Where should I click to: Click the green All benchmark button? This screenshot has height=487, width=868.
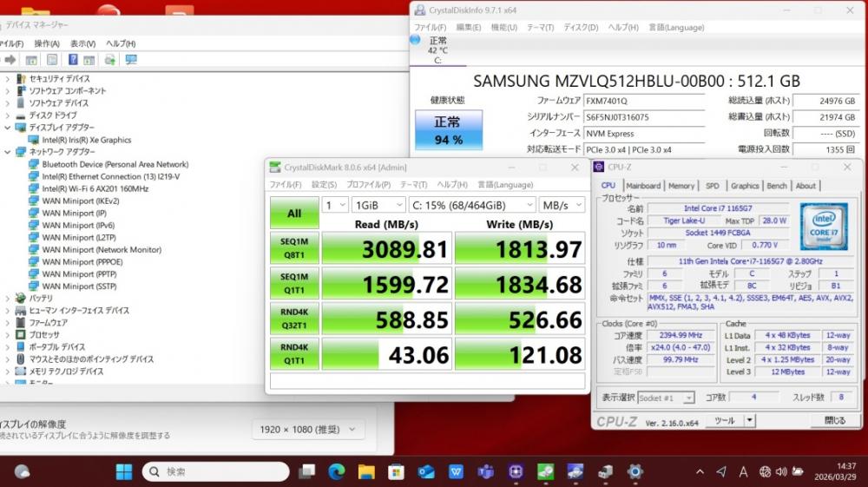click(294, 214)
